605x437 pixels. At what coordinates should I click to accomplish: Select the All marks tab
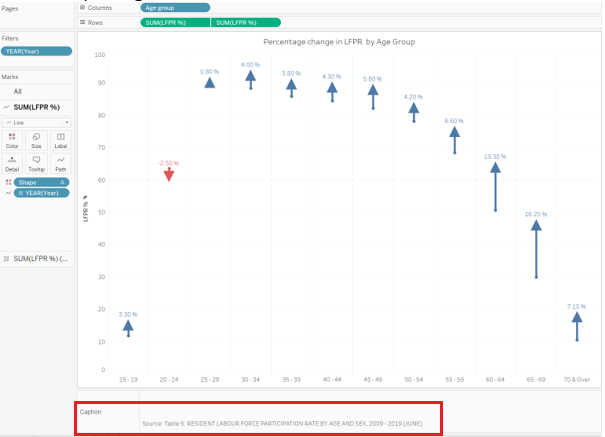(17, 91)
